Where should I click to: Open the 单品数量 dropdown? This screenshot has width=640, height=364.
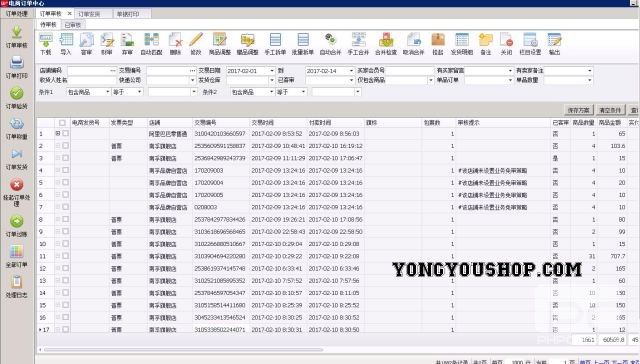point(589,80)
